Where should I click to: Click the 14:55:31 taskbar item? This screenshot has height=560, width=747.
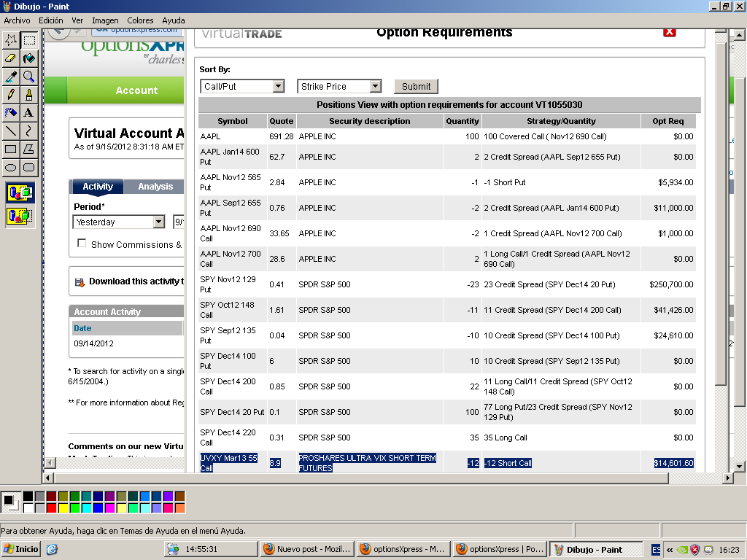point(211,549)
